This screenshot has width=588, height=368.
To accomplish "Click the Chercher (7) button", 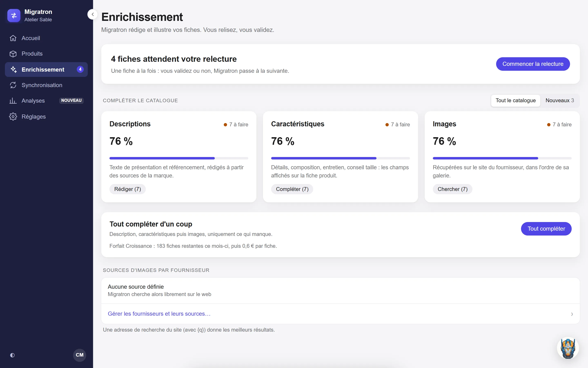I will [x=452, y=189].
